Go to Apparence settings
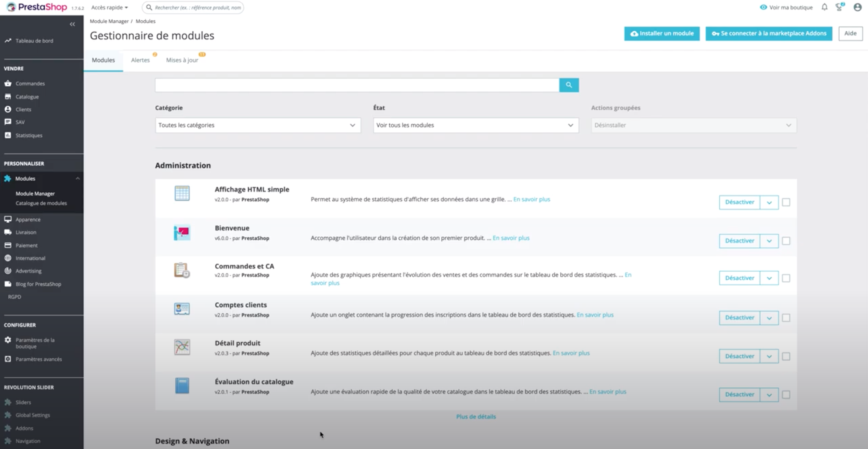868x449 pixels. click(28, 219)
